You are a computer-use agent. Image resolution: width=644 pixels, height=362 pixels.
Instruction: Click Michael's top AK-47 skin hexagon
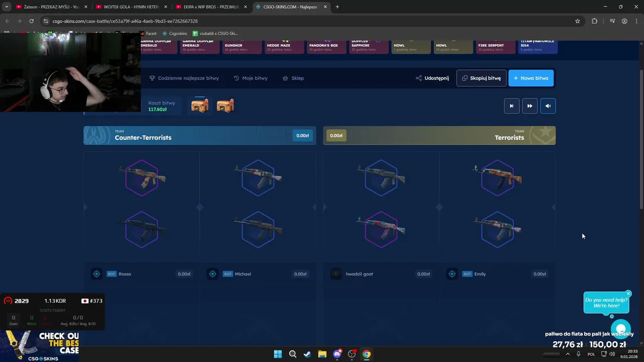coord(258,177)
